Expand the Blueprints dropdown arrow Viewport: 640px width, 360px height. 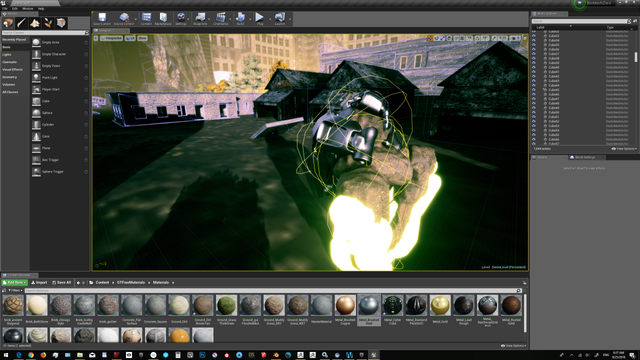coord(209,19)
